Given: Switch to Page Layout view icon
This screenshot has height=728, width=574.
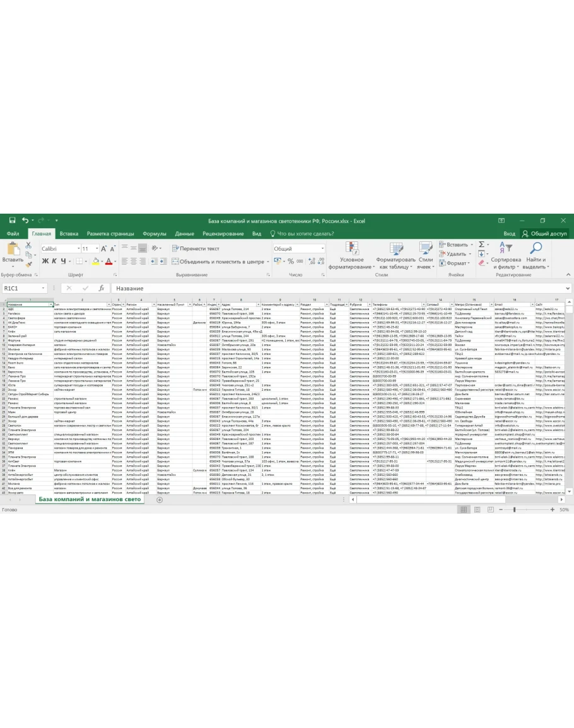Looking at the screenshot, I should click(x=477, y=510).
